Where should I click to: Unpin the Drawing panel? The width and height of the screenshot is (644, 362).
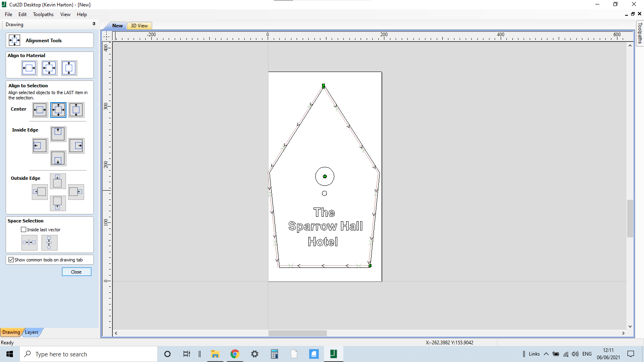pyautogui.click(x=94, y=24)
